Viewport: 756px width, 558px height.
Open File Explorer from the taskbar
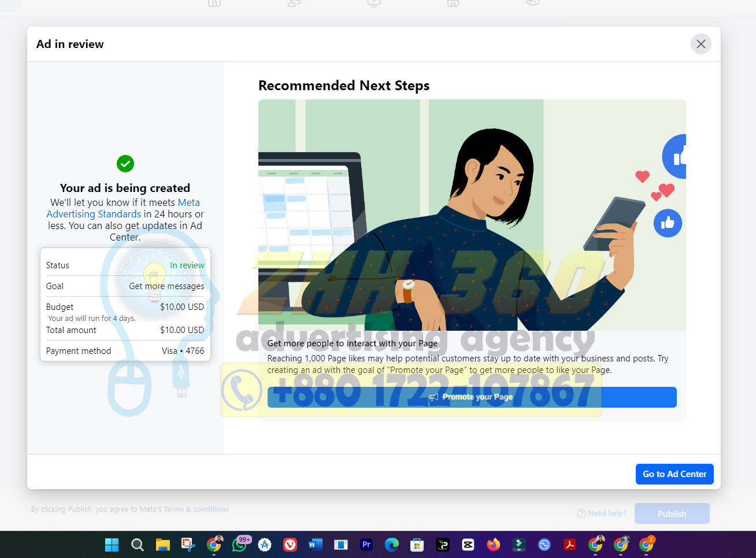click(x=162, y=545)
